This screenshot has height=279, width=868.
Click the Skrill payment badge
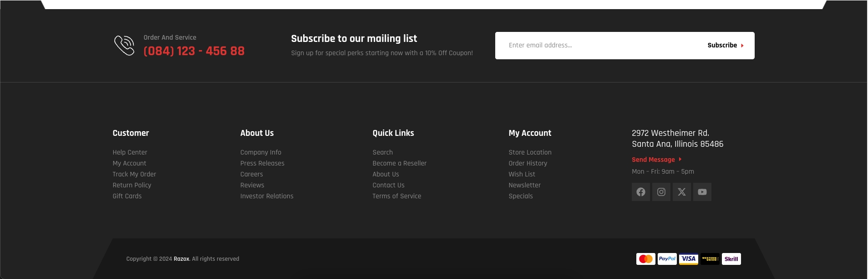[x=731, y=259]
